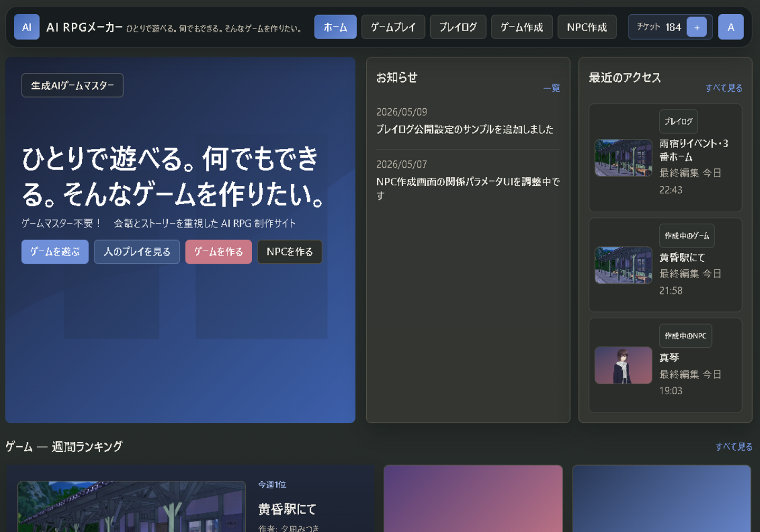The width and height of the screenshot is (760, 532).
Task: Click the 生成AIゲームマスター badge
Action: point(72,85)
